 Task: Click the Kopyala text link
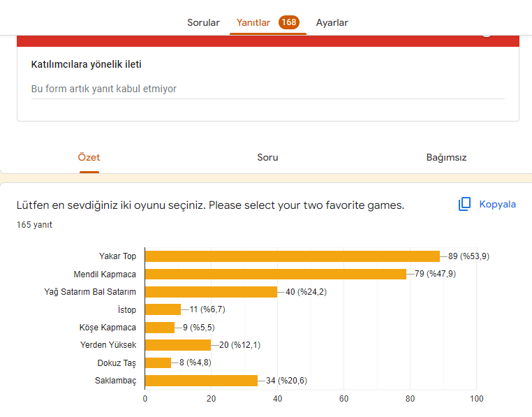(497, 205)
